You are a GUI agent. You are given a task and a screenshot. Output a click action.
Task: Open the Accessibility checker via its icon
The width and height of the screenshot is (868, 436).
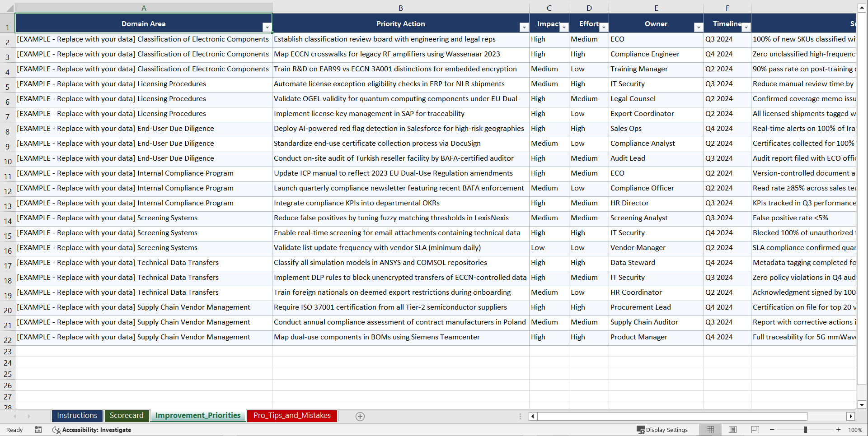(x=56, y=430)
